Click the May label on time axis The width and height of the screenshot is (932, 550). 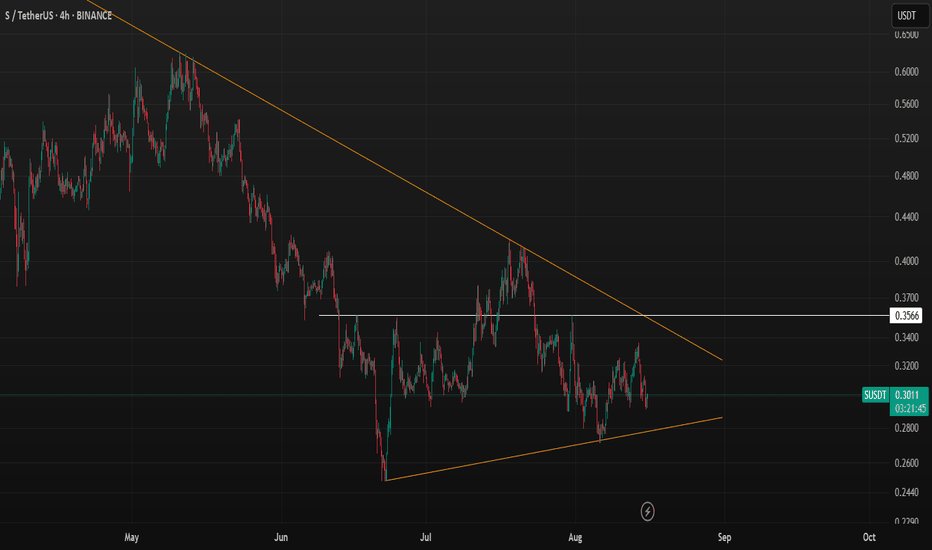[131, 537]
